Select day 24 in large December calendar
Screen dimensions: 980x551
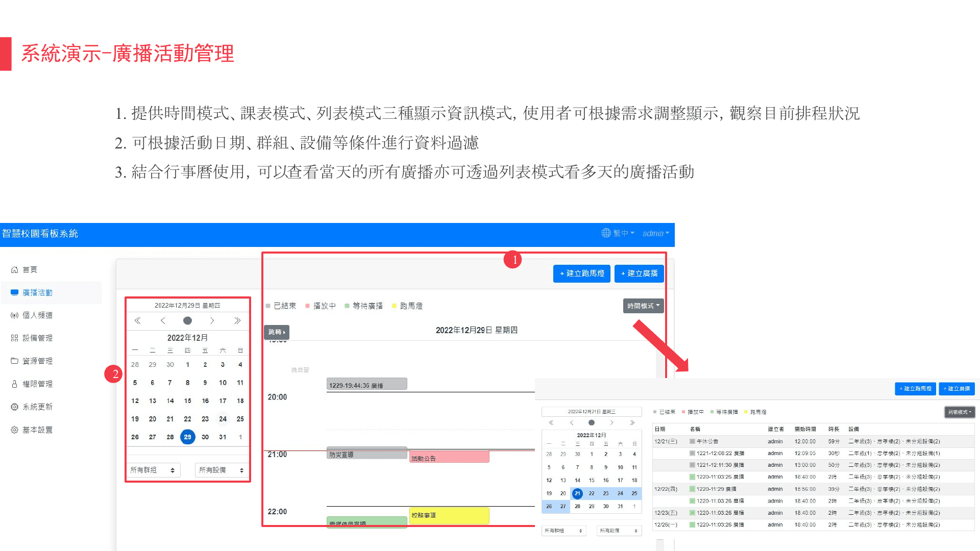tap(223, 419)
